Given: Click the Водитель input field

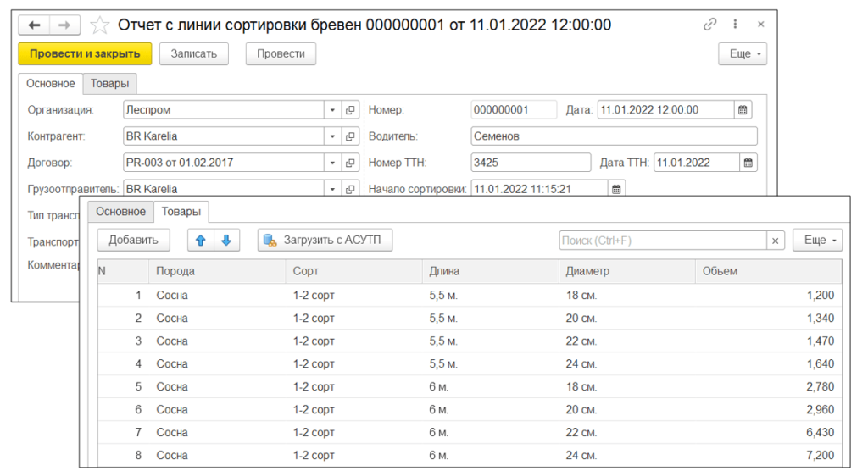Looking at the screenshot, I should [614, 136].
